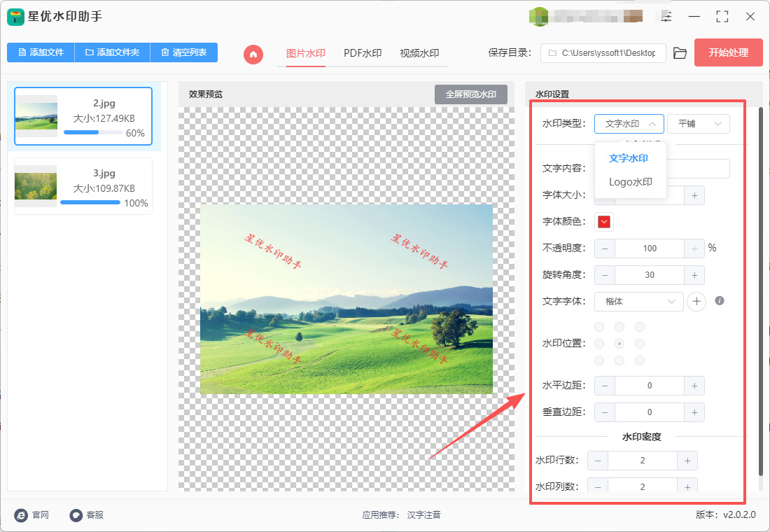Increase 字体大小 value
This screenshot has width=770, height=532.
pos(694,195)
